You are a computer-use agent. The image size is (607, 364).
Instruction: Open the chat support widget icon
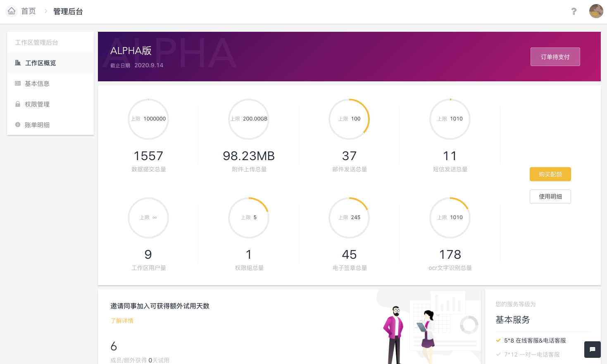click(592, 350)
